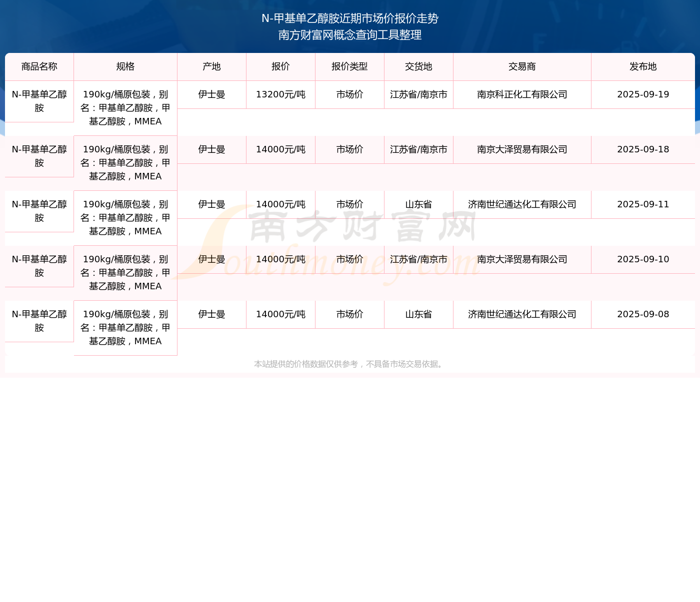This screenshot has height=602, width=700.
Task: Click product name N-甲基单乙醇胺 in 2025-09-18 row
Action: 39,156
